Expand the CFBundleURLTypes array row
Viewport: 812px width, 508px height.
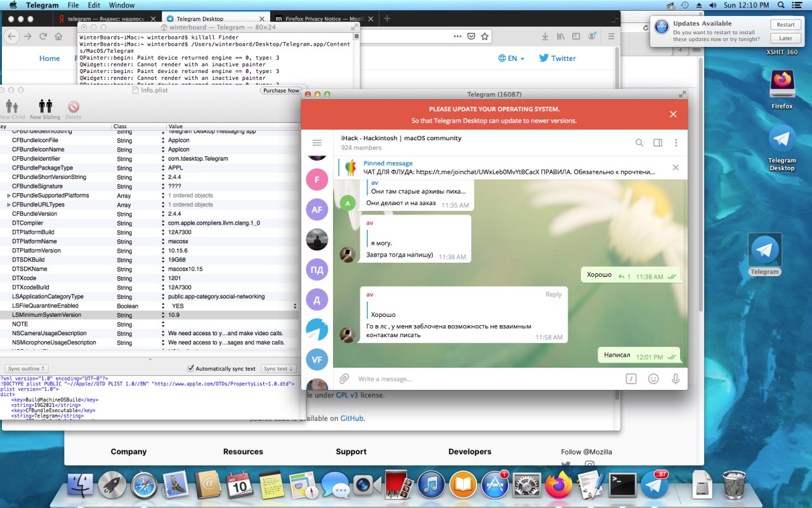(x=9, y=204)
